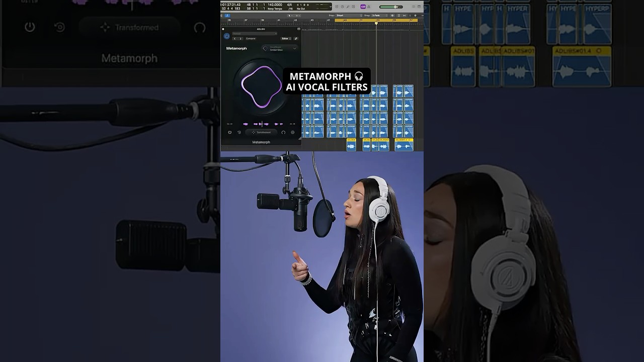The height and width of the screenshot is (362, 644).
Task: Go to previous plugin setting arrow
Action: pyautogui.click(x=234, y=39)
